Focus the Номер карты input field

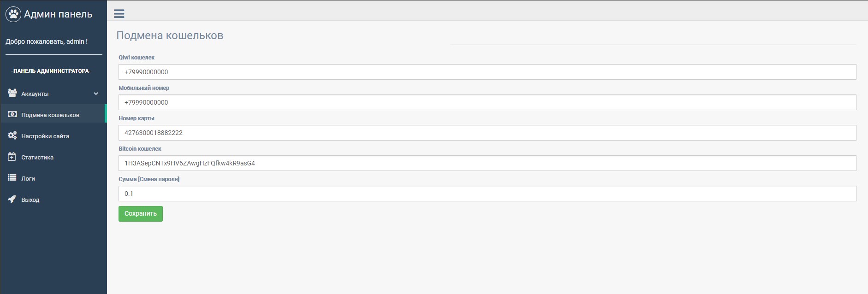click(487, 133)
